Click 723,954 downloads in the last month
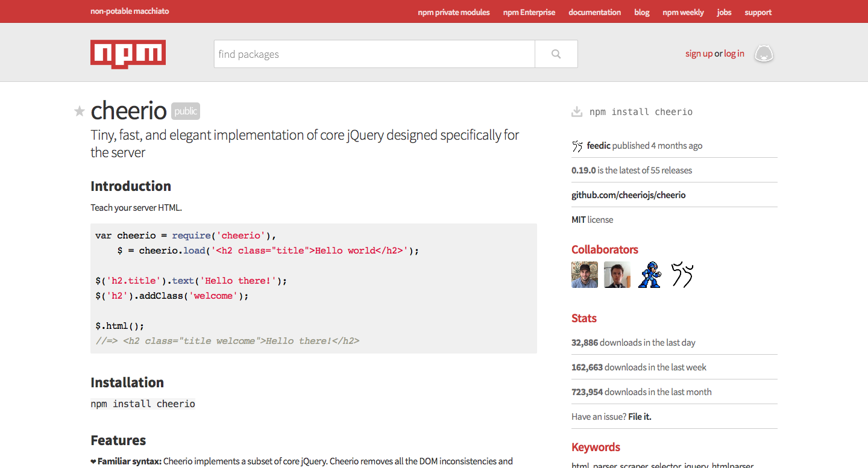Image resolution: width=868 pixels, height=468 pixels. (x=641, y=392)
